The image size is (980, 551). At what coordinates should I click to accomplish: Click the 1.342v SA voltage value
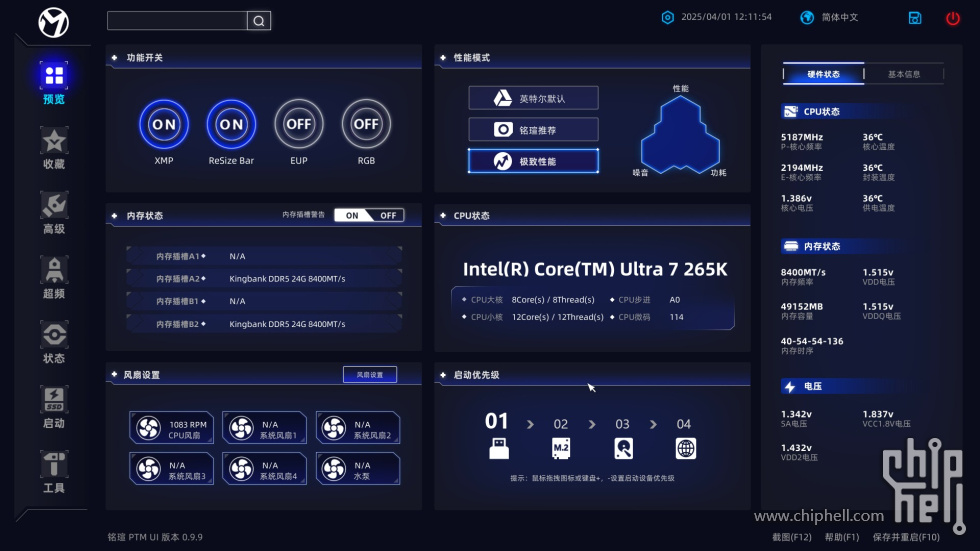click(796, 414)
